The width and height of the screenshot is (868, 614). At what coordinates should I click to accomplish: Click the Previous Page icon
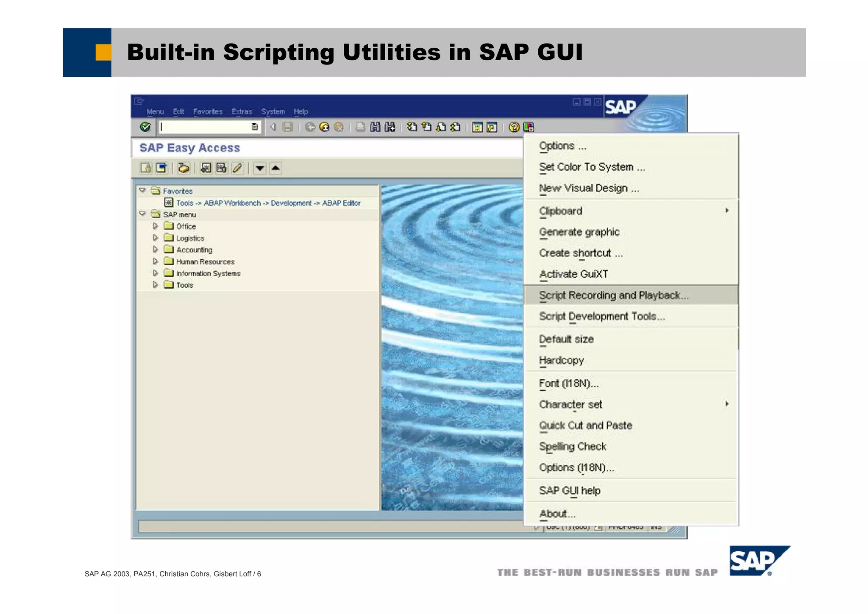(x=426, y=127)
